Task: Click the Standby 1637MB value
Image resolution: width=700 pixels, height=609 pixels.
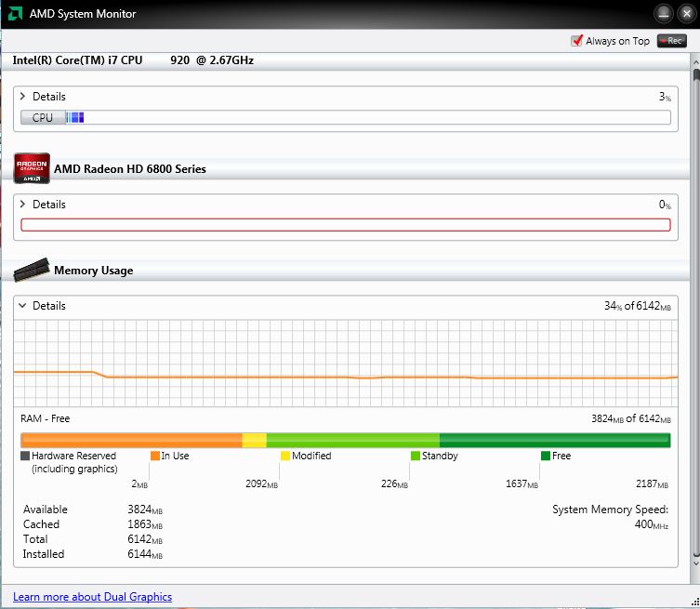Action: click(x=522, y=484)
